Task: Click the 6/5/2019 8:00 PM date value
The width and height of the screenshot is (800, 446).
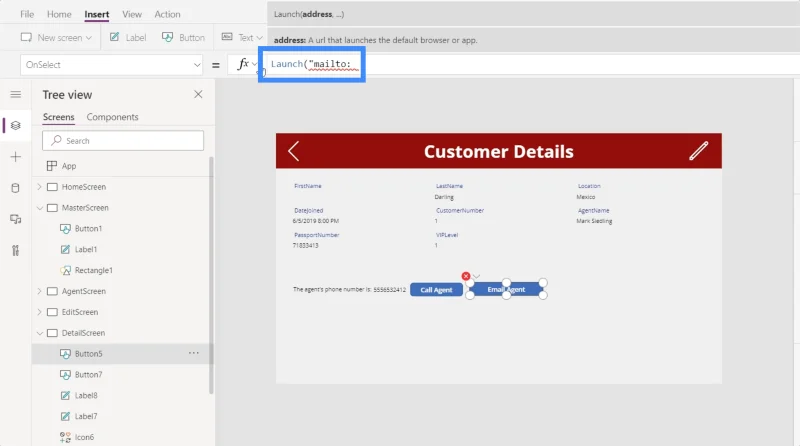Action: 316,221
